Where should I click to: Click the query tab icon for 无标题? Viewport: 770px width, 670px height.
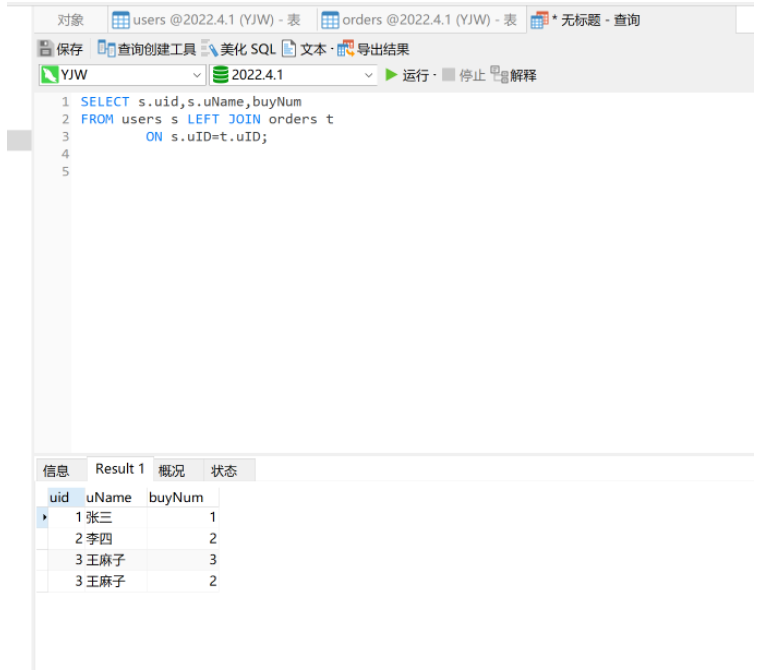(539, 20)
